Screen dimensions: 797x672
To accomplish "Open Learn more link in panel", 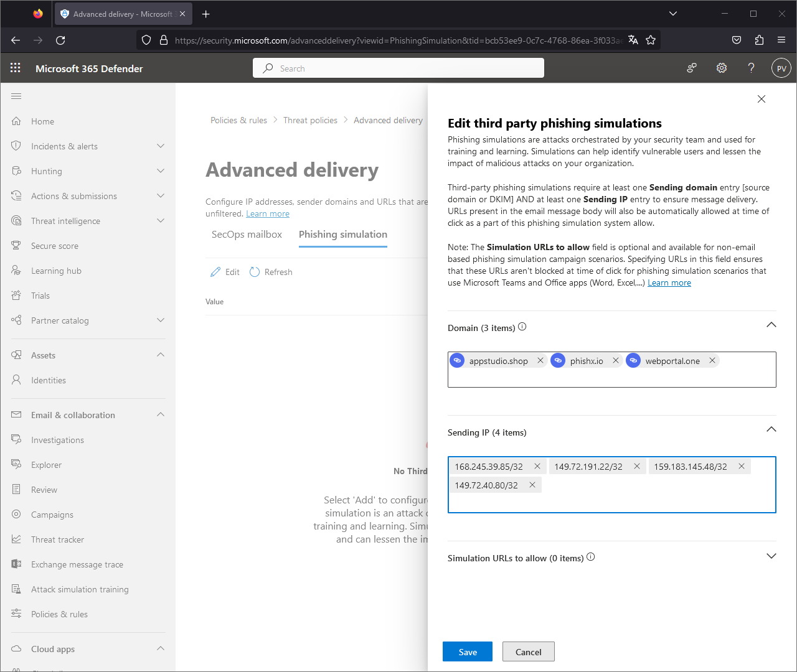I will point(669,282).
